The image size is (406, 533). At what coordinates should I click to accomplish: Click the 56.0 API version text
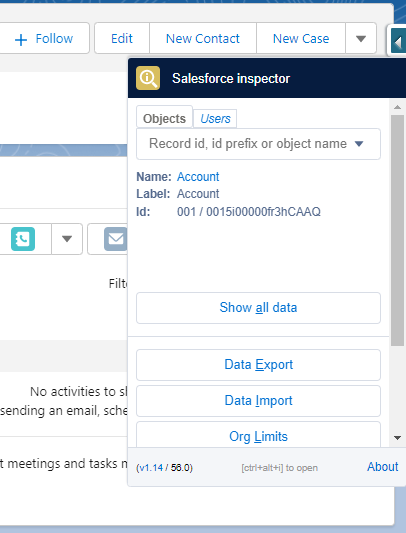point(180,468)
